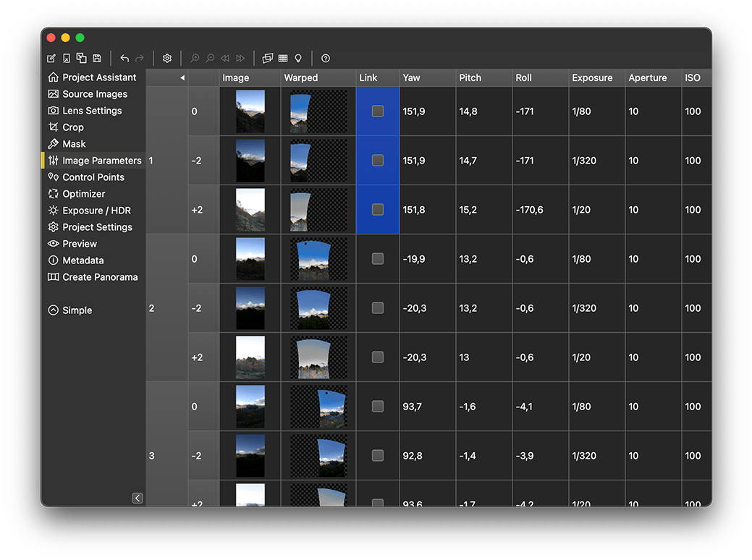Click the Yaw value 92,8
Screen dimensions: 752x560
click(x=413, y=456)
